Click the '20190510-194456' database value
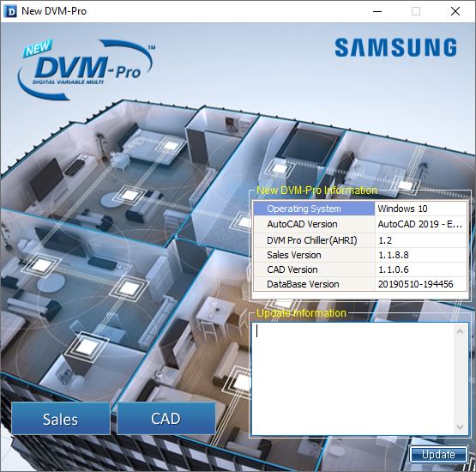Image resolution: width=476 pixels, height=472 pixels. (421, 284)
